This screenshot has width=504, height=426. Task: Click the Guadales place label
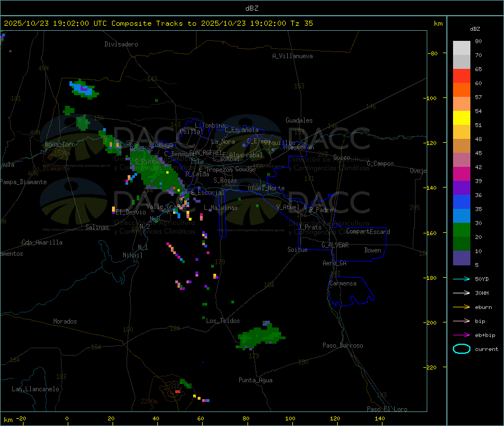click(x=299, y=120)
